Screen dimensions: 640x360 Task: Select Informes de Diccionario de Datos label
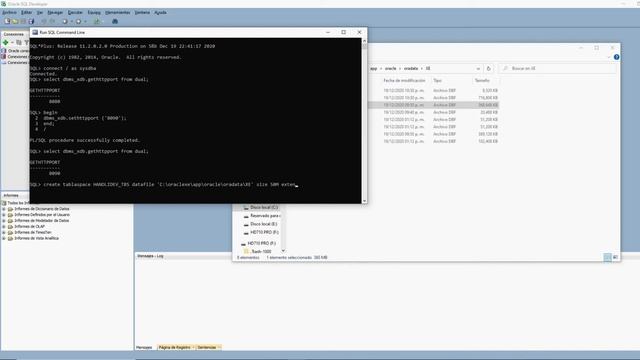coord(42,209)
